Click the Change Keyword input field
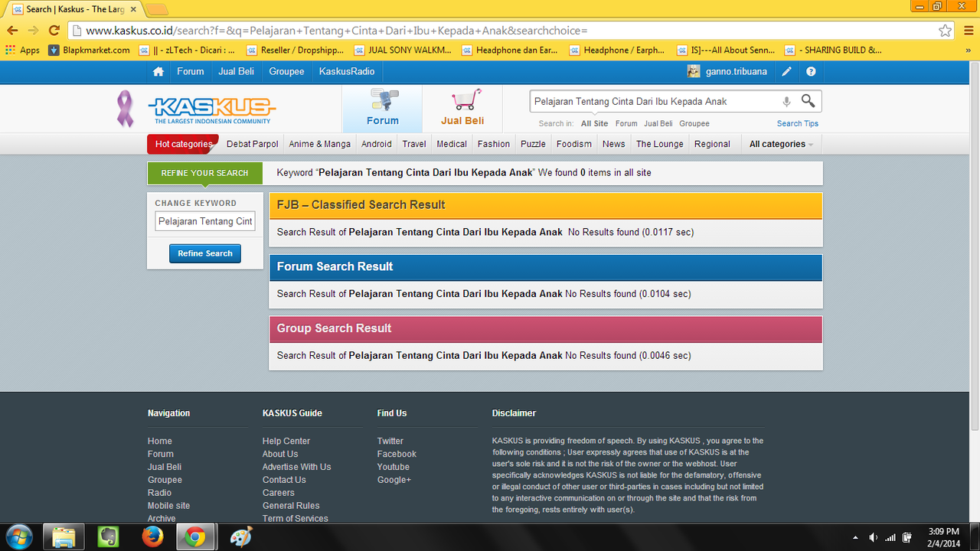This screenshot has width=980, height=551. pyautogui.click(x=205, y=221)
